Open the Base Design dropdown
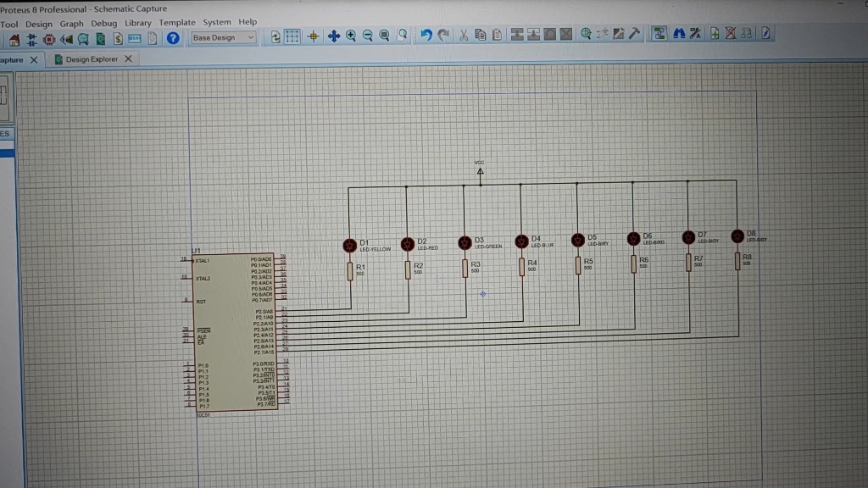This screenshot has height=488, width=868. coord(223,37)
